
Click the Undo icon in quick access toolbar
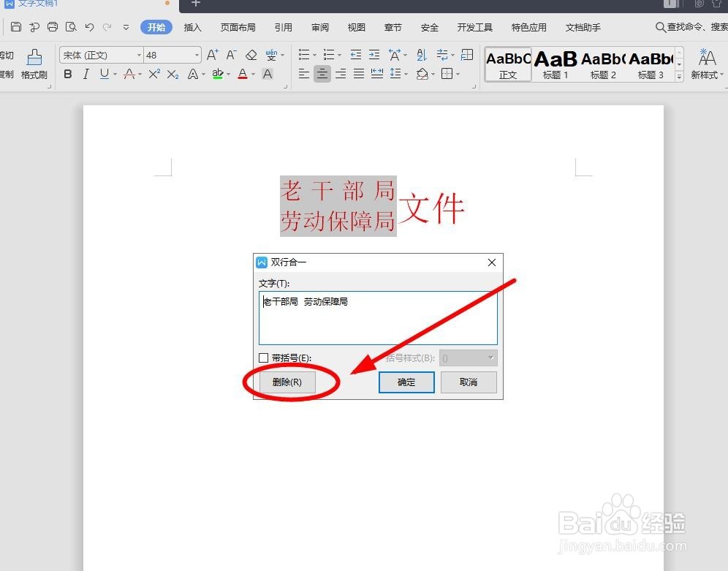tap(88, 27)
